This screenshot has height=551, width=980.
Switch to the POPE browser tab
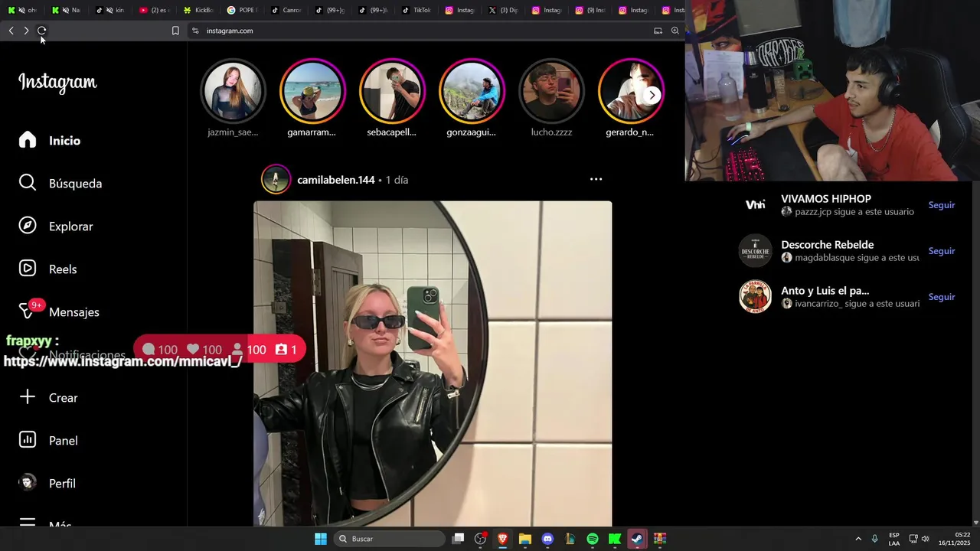click(242, 10)
